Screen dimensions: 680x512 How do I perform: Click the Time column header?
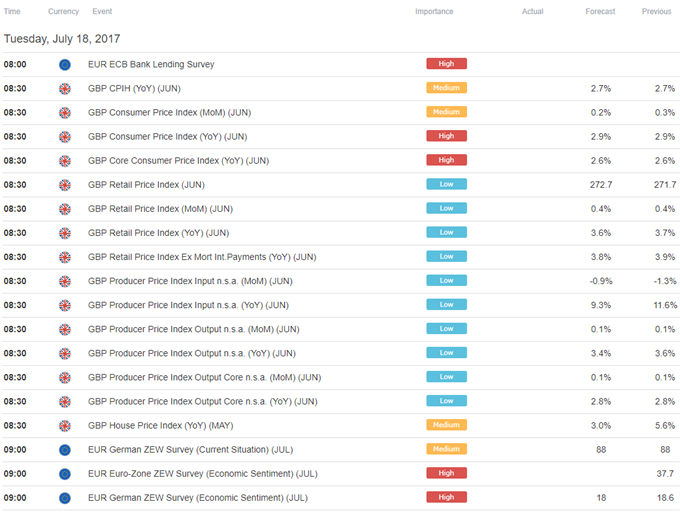pos(12,11)
